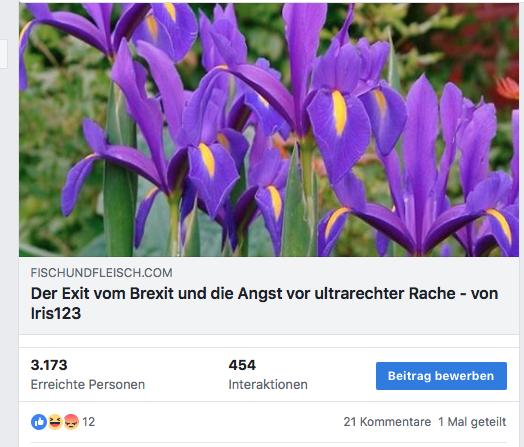Click the Interaktionen label

268,385
